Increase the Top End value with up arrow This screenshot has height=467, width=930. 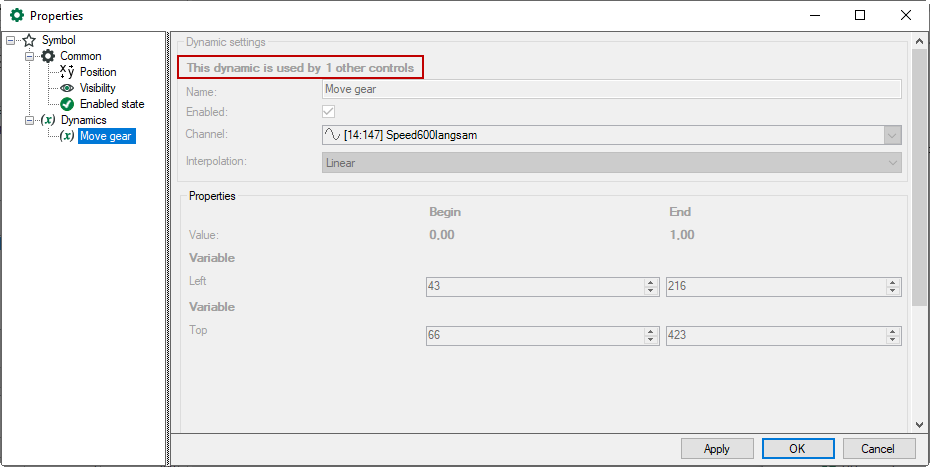893,332
